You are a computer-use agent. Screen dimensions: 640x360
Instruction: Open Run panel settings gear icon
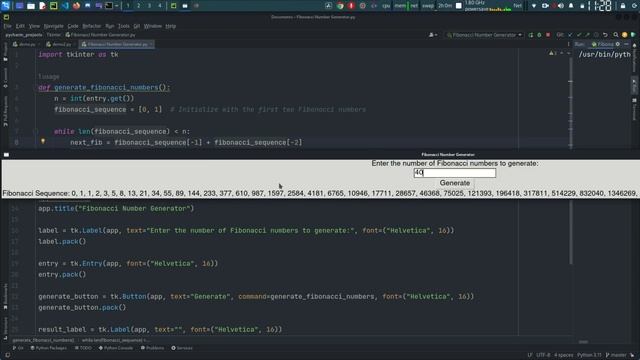coord(618,44)
